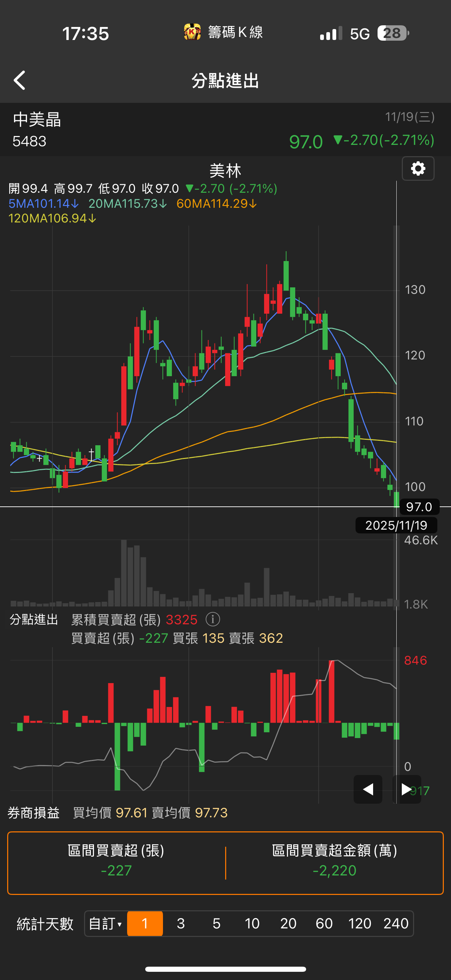Viewport: 451px width, 980px height.
Task: Tap the 買賣超(張) -227 readout
Action: (x=119, y=638)
